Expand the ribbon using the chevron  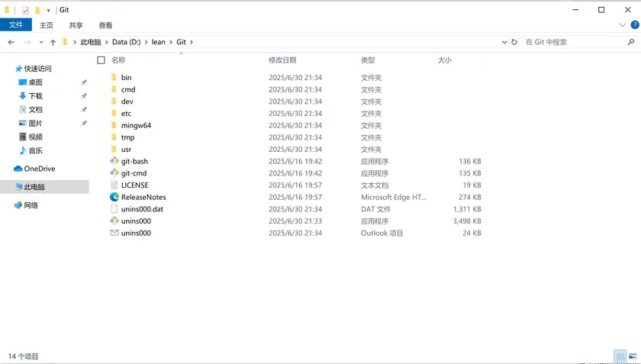pyautogui.click(x=622, y=25)
